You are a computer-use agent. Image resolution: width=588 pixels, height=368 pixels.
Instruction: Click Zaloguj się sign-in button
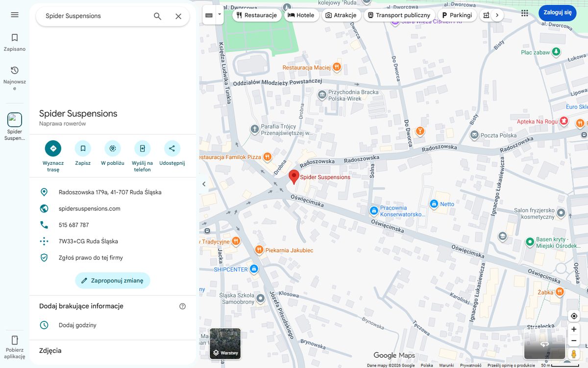coord(558,13)
